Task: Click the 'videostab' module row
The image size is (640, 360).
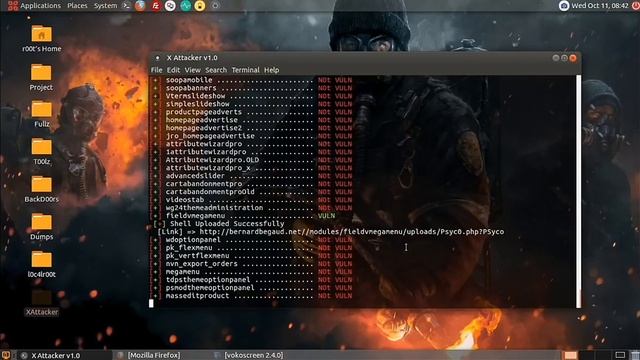Action: click(x=253, y=200)
